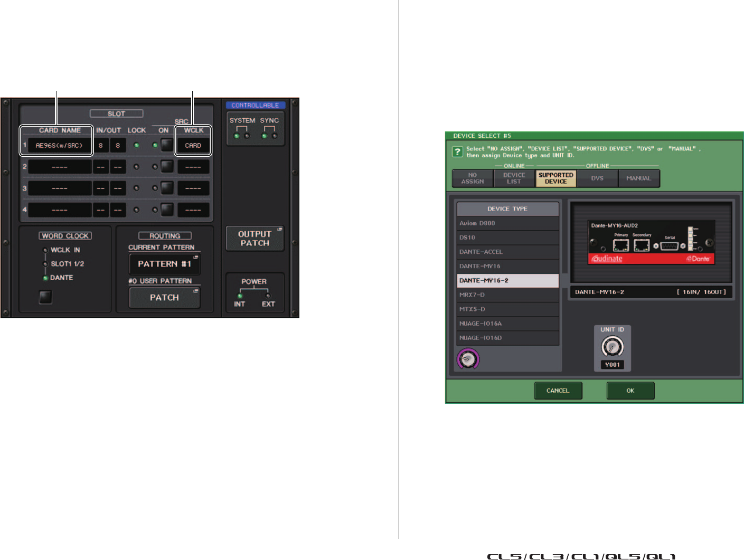The width and height of the screenshot is (744, 560).
Task: Toggle the SRC ON button for slot 2
Action: click(x=167, y=167)
